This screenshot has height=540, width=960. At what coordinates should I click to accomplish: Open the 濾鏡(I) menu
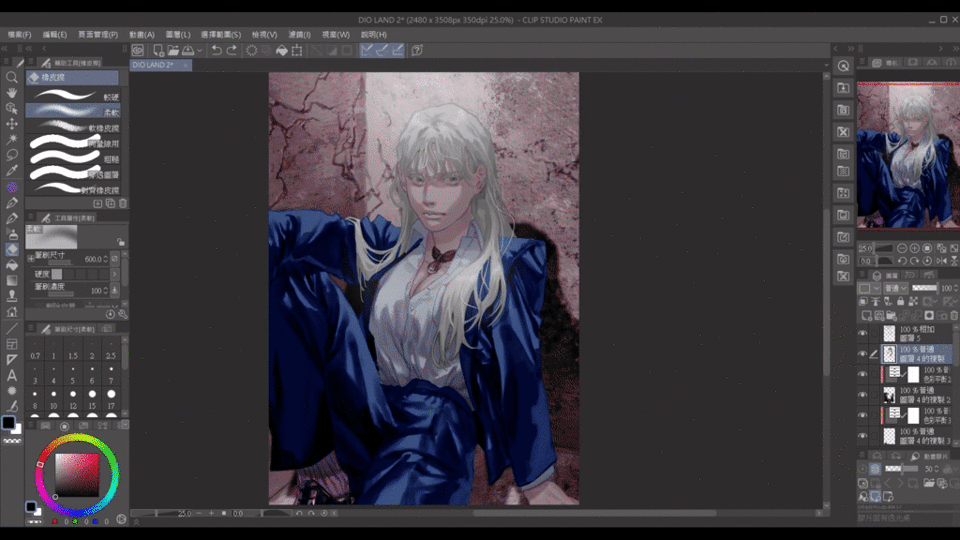pyautogui.click(x=299, y=34)
